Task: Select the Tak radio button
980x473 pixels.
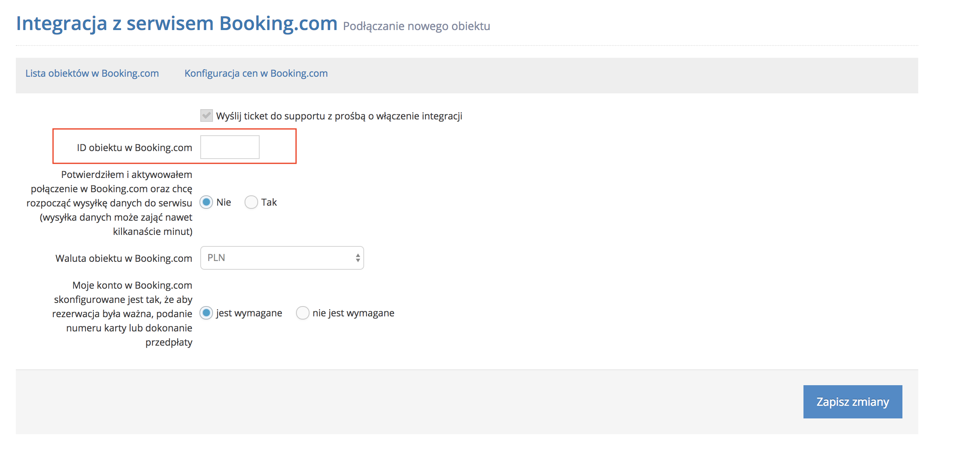Action: (251, 202)
